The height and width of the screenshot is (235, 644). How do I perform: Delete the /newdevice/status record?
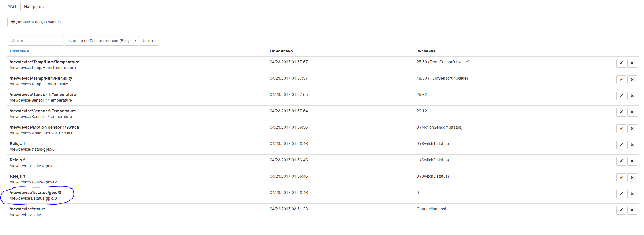pos(632,210)
